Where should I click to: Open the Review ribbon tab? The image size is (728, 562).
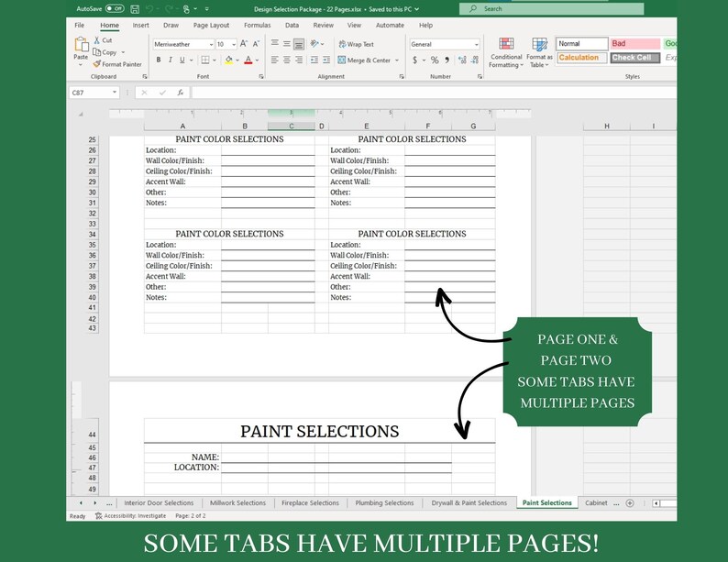click(323, 25)
